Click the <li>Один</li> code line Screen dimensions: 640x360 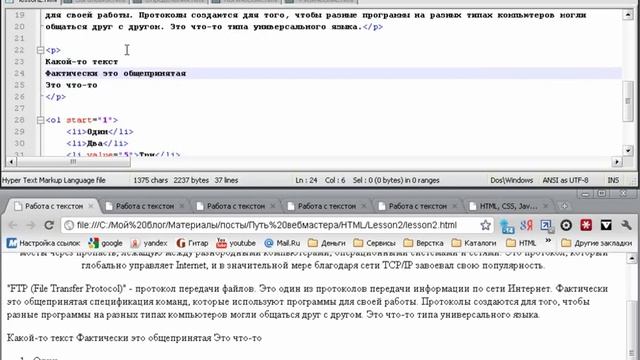100,132
